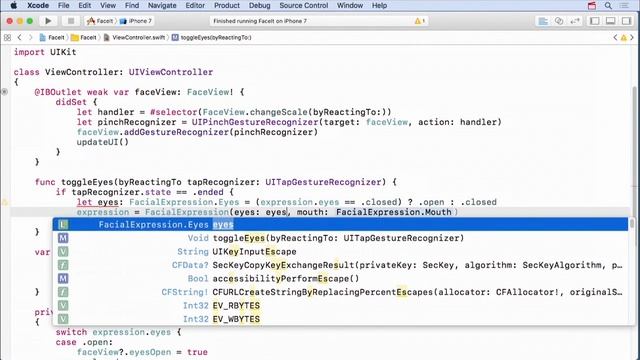Show the Assistant editor
The height and width of the screenshot is (360, 640).
tap(559, 21)
